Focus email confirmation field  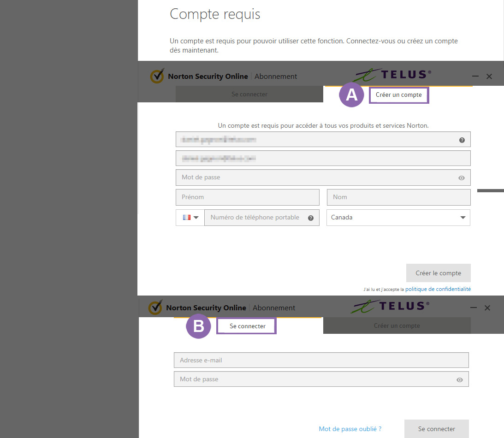tap(323, 159)
